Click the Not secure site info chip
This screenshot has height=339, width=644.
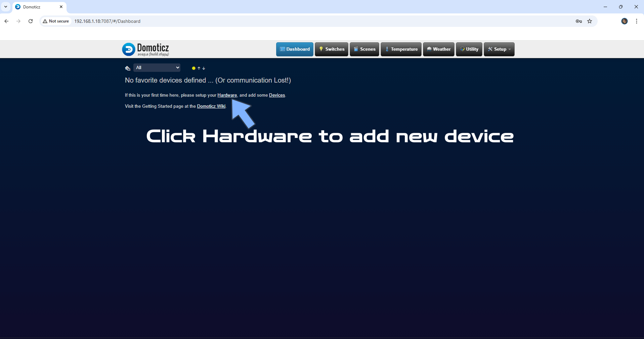pyautogui.click(x=56, y=21)
